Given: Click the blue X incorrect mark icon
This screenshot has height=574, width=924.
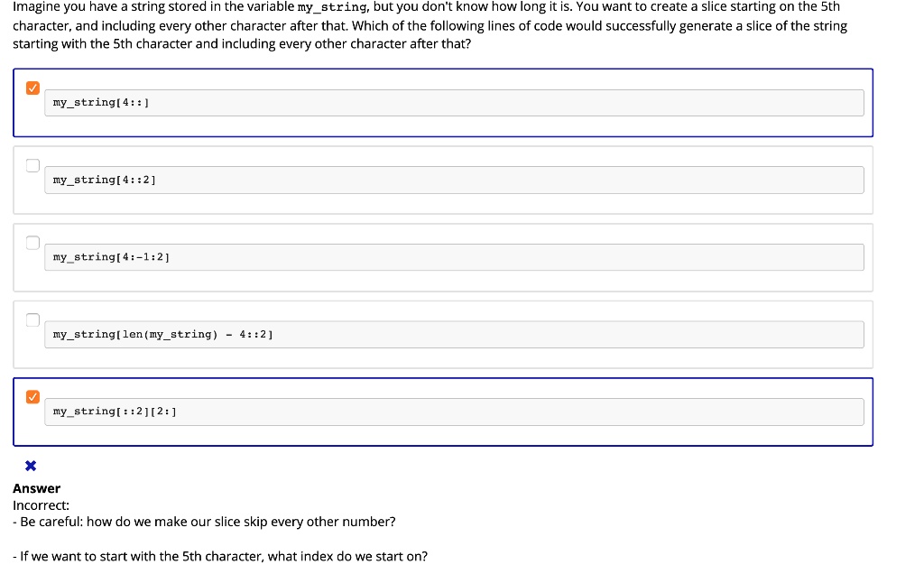Looking at the screenshot, I should [31, 467].
